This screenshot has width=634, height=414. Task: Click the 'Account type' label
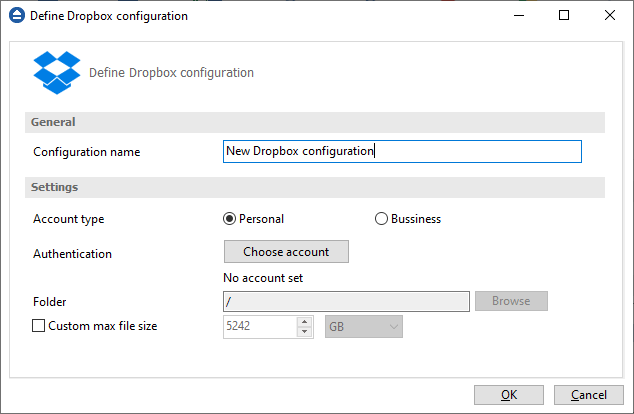click(x=69, y=219)
